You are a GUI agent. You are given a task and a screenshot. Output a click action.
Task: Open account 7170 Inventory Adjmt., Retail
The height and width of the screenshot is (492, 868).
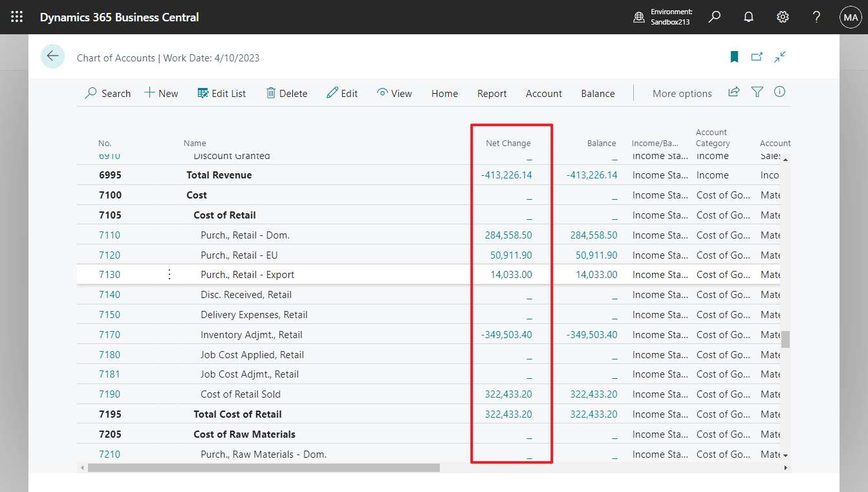tap(110, 334)
